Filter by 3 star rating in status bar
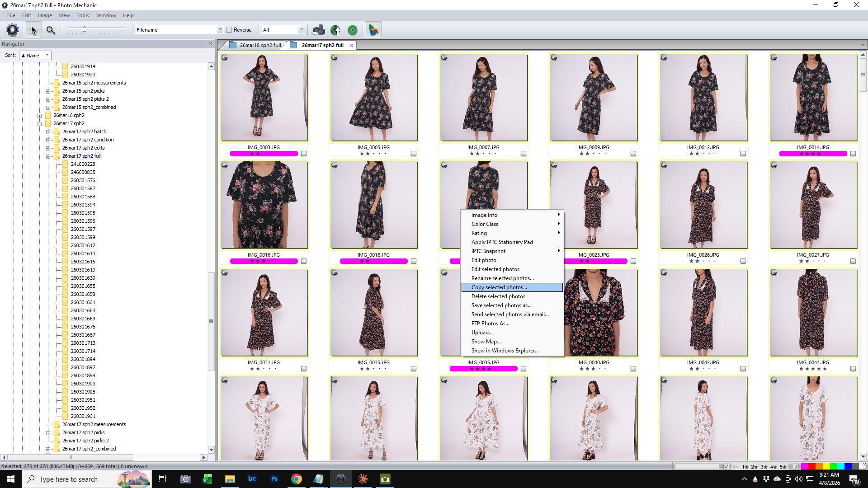This screenshot has height=488, width=868. [764, 466]
